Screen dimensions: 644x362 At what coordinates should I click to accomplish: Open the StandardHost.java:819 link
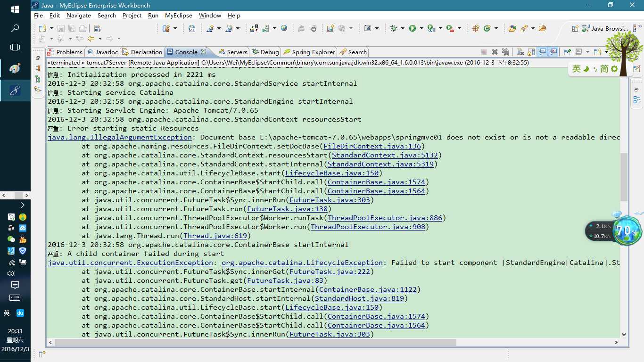[359, 298]
